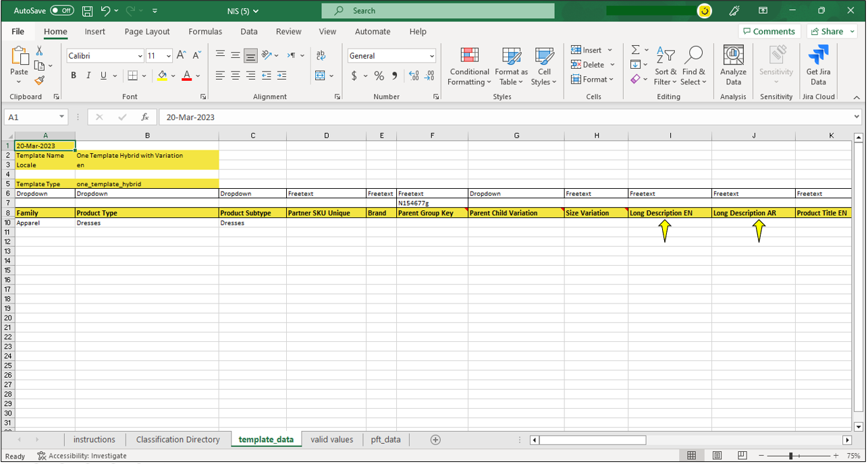868x464 pixels.
Task: Click the Insert Function fx icon
Action: coord(144,117)
